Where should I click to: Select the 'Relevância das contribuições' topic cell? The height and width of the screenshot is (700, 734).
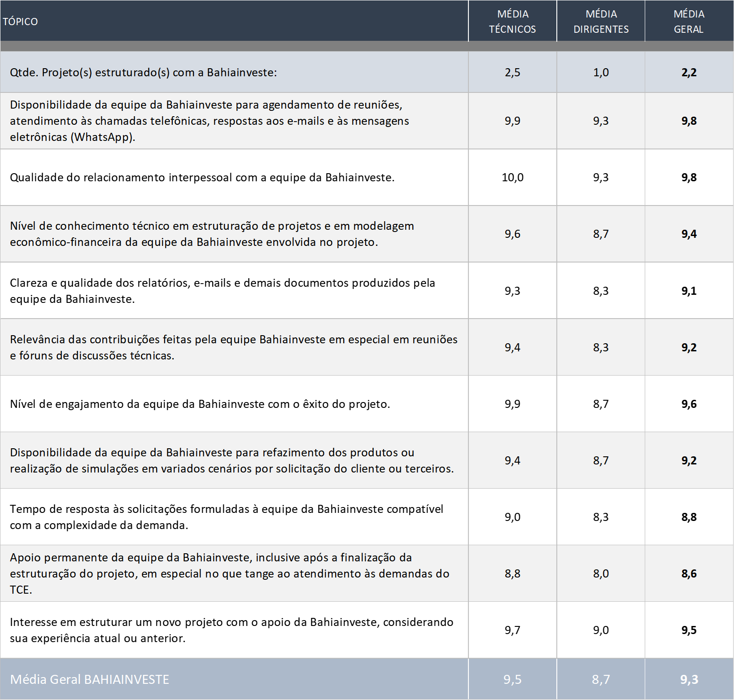(233, 347)
